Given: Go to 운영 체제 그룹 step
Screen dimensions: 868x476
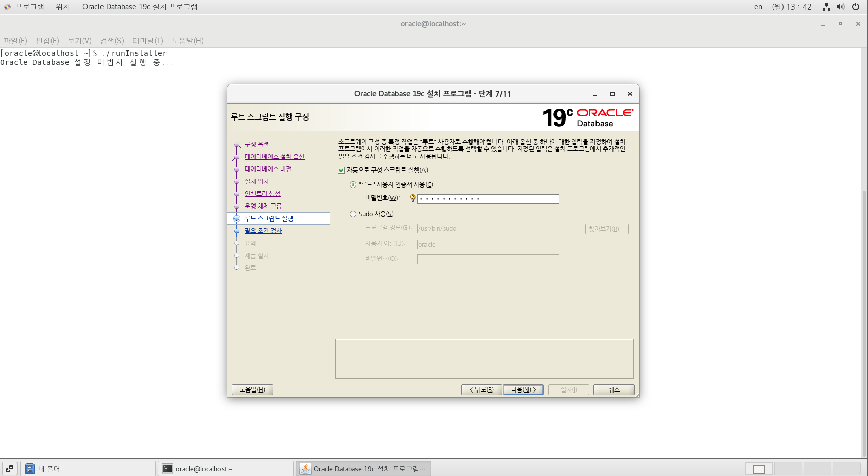Looking at the screenshot, I should 263,206.
